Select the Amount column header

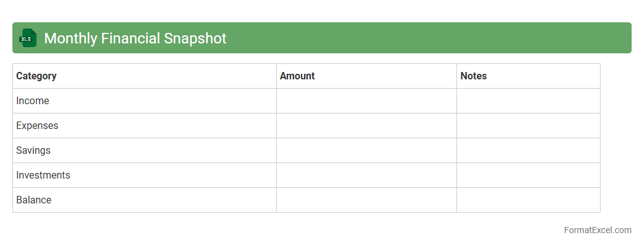pos(297,76)
